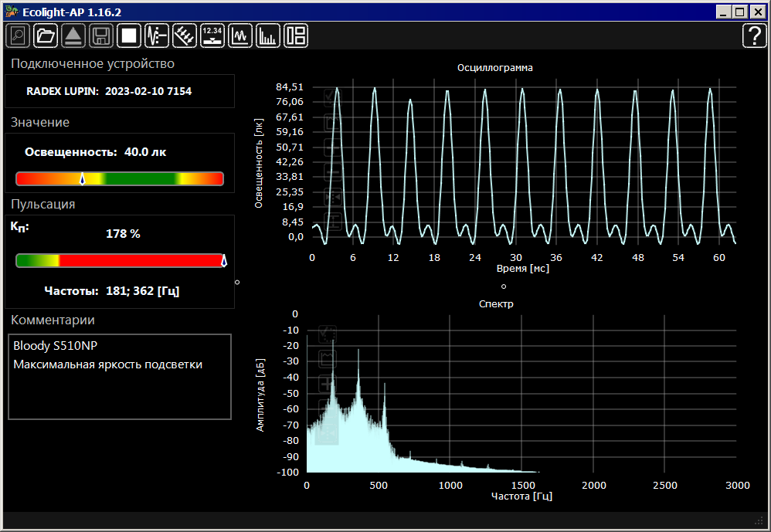Screen dimensions: 771x532
Task: Click horizontal fit arrows overlay on spectrum
Action: click(328, 434)
